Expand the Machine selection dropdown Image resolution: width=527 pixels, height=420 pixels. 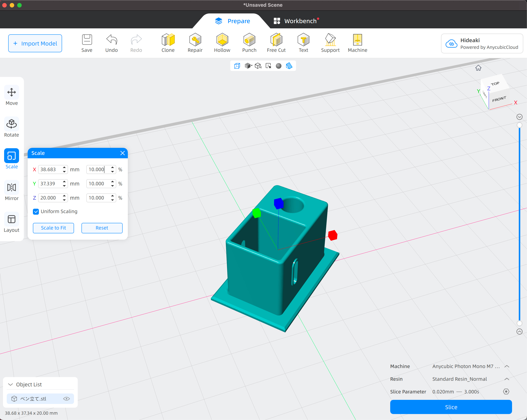coord(507,366)
